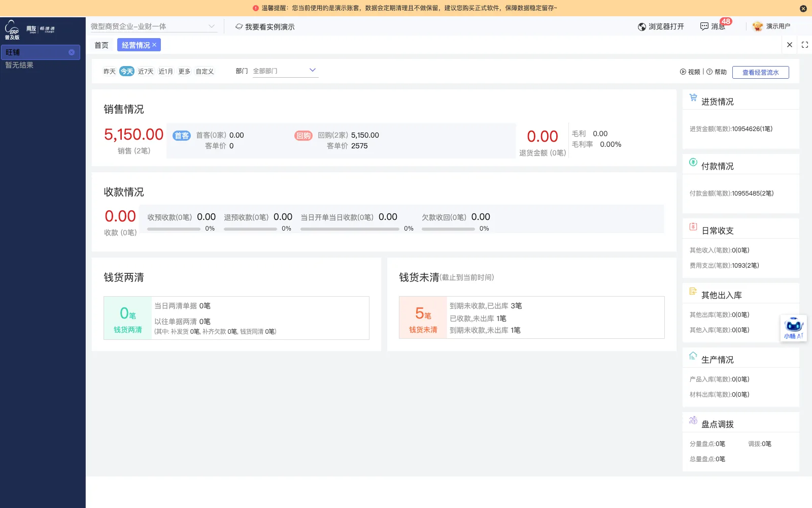812x508 pixels.
Task: Select 近7天 date filter
Action: (x=146, y=72)
